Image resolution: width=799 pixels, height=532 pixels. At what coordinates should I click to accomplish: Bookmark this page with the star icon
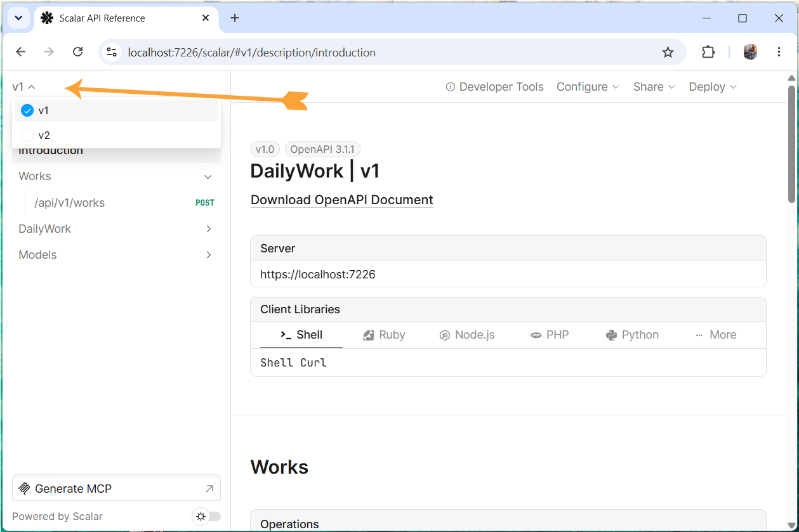(668, 52)
